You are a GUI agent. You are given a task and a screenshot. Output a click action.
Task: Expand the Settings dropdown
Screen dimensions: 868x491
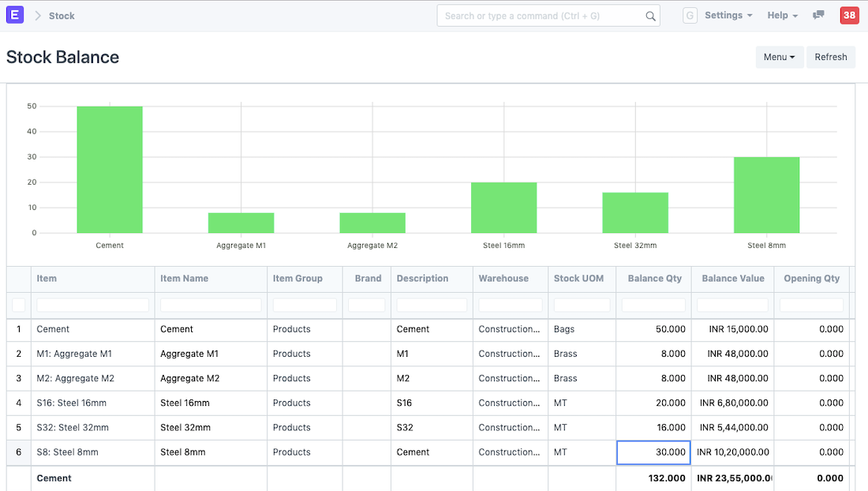click(728, 16)
